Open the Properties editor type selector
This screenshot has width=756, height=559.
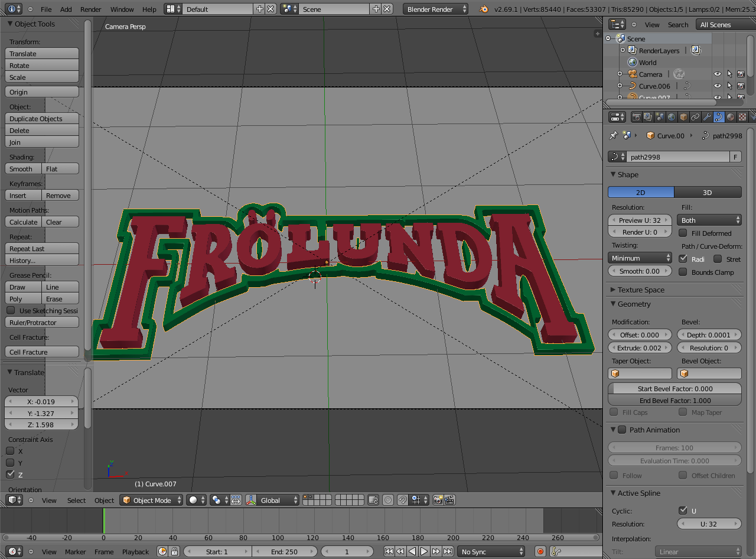click(617, 117)
